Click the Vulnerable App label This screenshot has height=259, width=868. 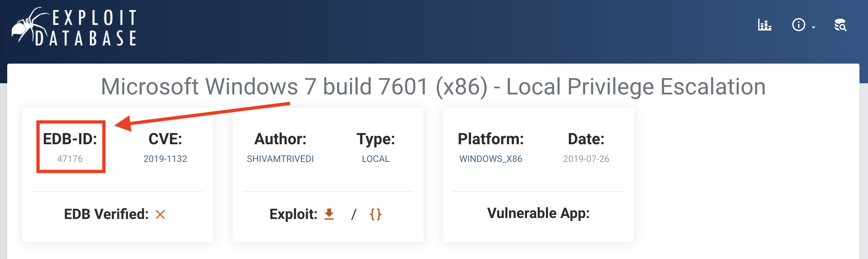(538, 213)
